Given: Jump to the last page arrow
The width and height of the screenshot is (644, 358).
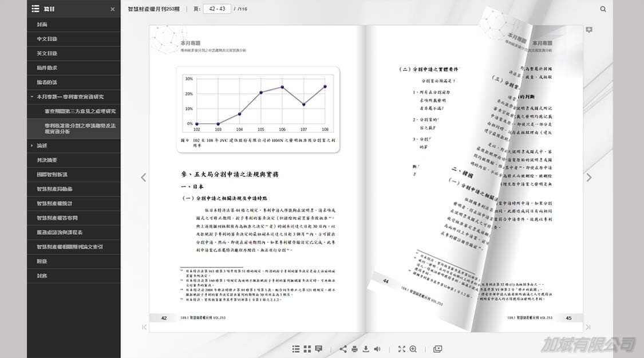Looking at the screenshot, I should [588, 327].
